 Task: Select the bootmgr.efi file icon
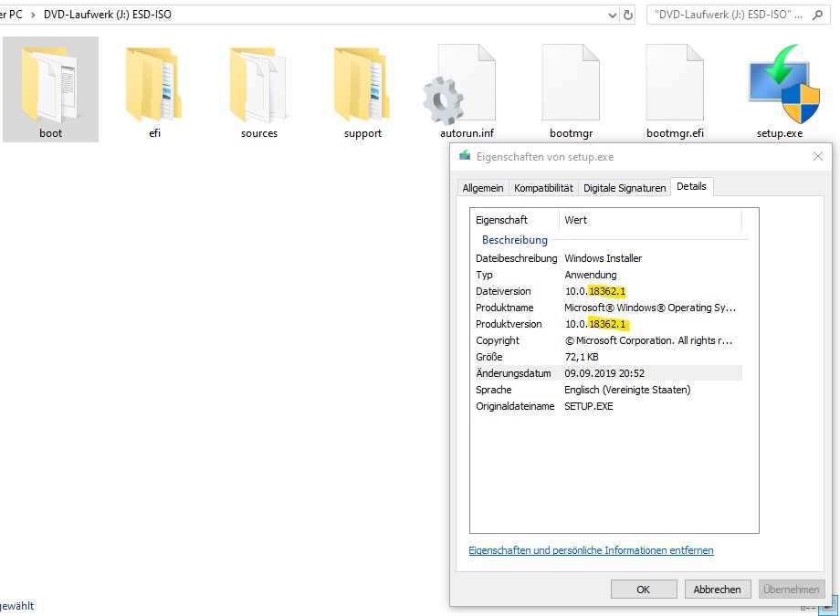[x=675, y=82]
